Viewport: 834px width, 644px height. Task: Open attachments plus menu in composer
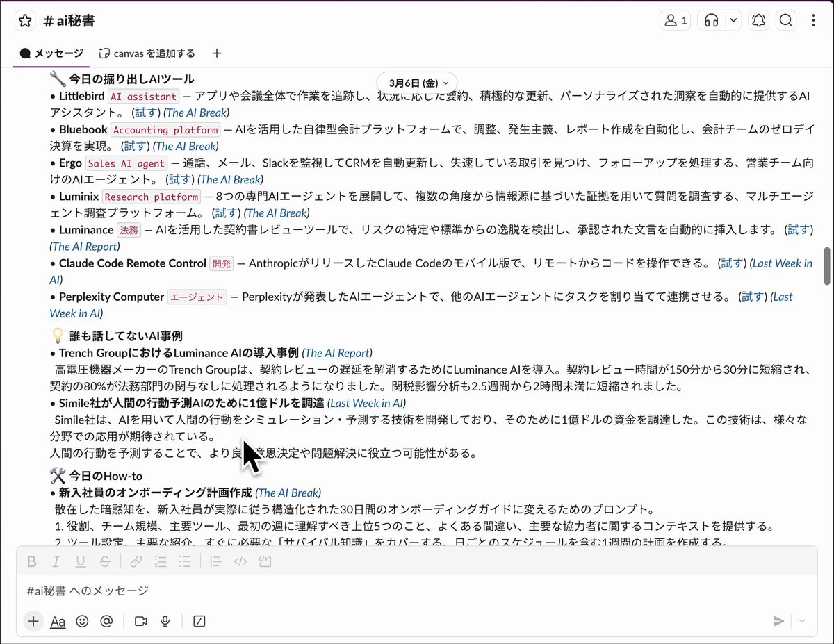point(33,621)
